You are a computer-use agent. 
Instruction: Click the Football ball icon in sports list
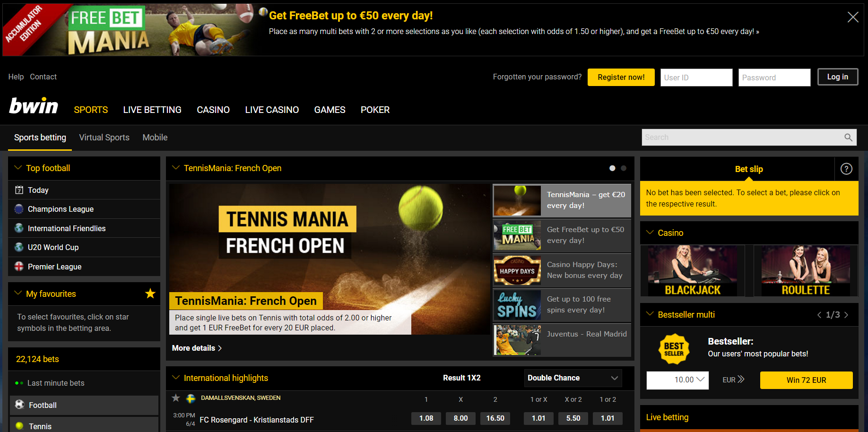(19, 405)
